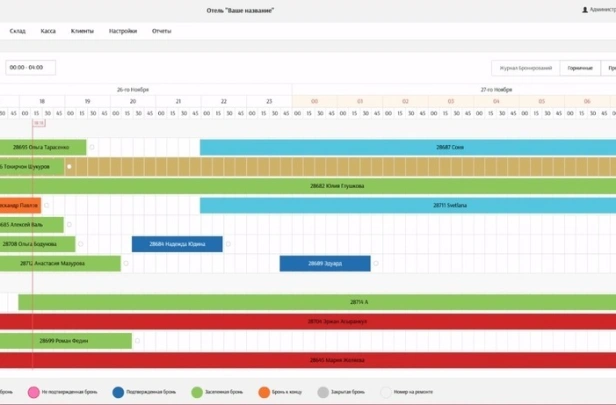
Task: Click the orange booking-ending legend circle
Action: (264, 393)
